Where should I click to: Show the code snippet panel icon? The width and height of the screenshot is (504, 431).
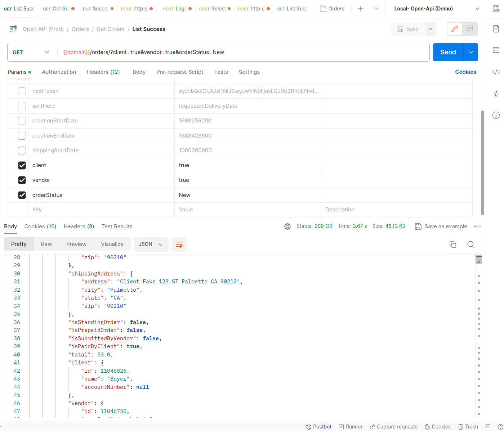pyautogui.click(x=496, y=72)
